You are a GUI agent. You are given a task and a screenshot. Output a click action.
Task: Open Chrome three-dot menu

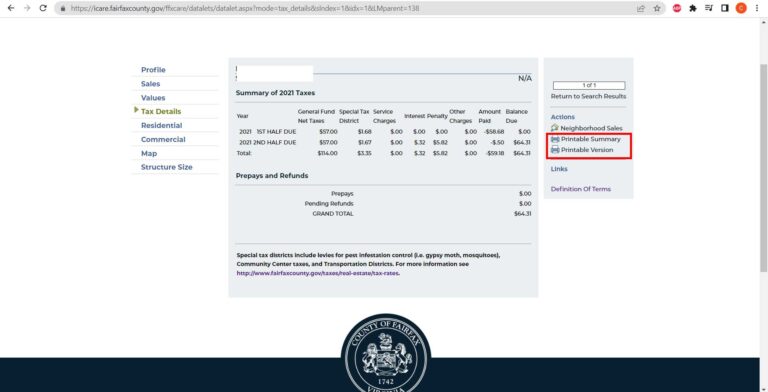point(757,8)
